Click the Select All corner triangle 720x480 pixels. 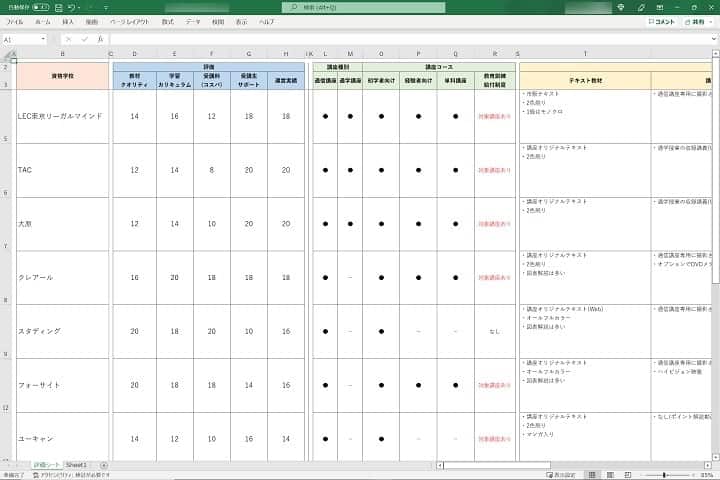coord(8,54)
